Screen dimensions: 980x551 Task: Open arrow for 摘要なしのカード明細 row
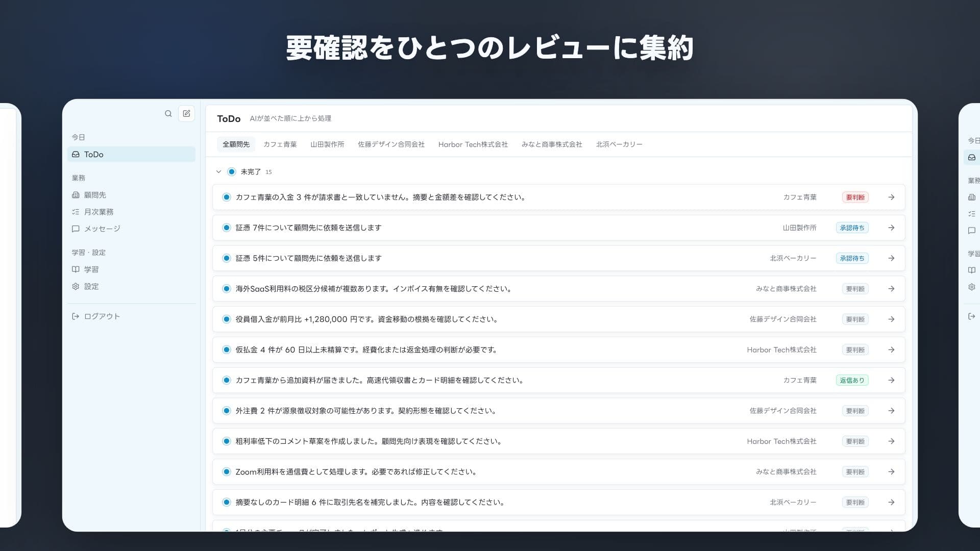pos(891,502)
